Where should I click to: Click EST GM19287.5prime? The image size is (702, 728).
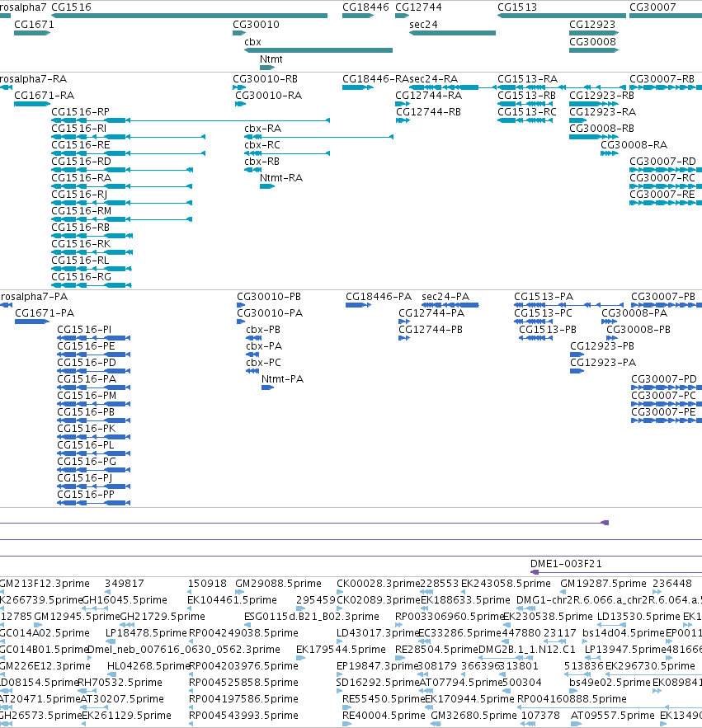pyautogui.click(x=604, y=584)
